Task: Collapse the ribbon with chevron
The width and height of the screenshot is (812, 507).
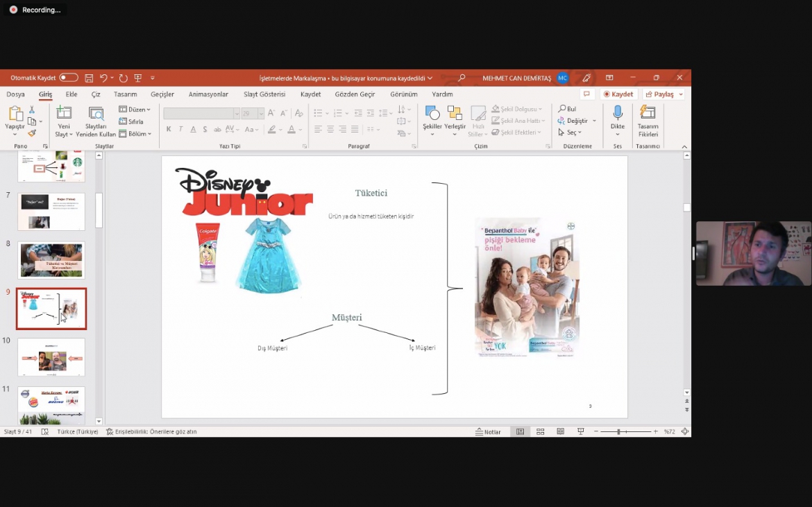Action: 684,147
